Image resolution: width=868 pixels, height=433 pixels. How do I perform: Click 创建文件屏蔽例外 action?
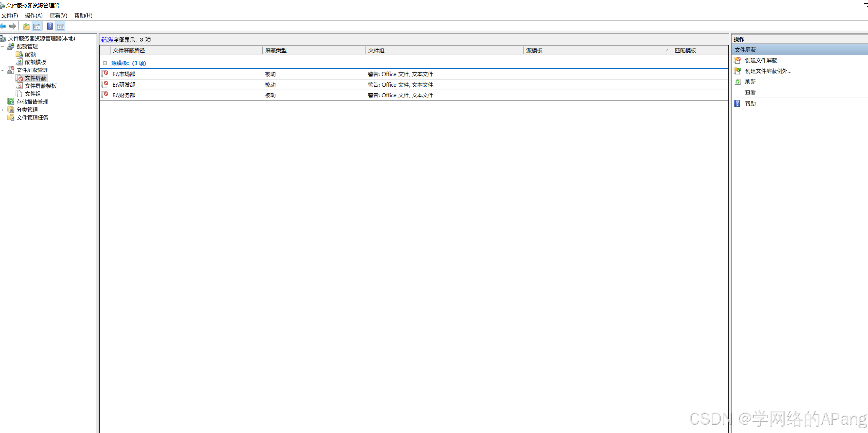coord(768,71)
